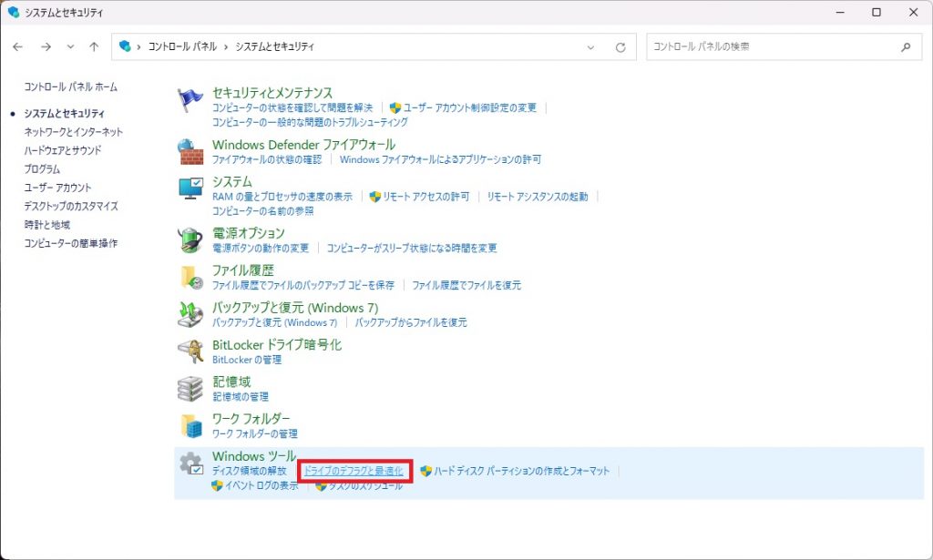Image resolution: width=933 pixels, height=560 pixels.
Task: Click ファイアウォールの状態の確認
Action: pyautogui.click(x=267, y=159)
